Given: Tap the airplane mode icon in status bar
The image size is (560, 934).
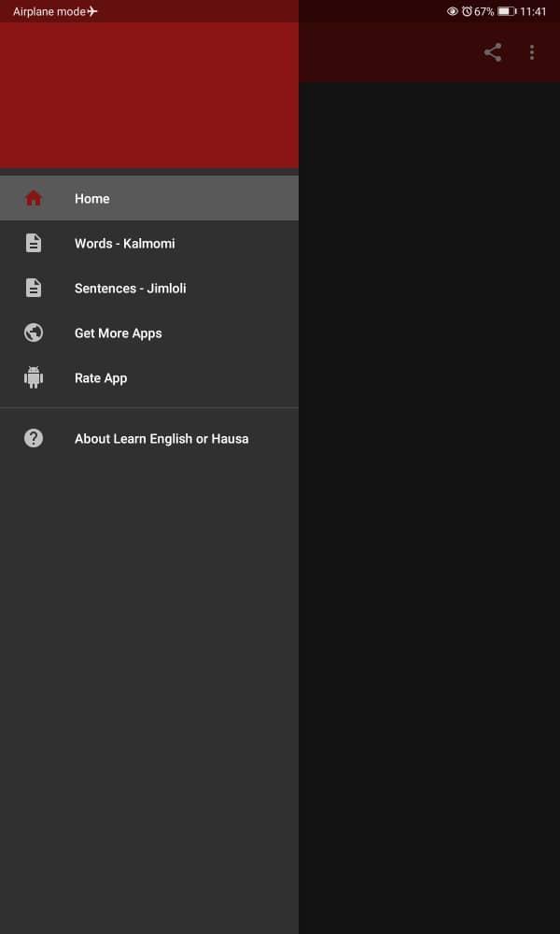Looking at the screenshot, I should click(92, 11).
